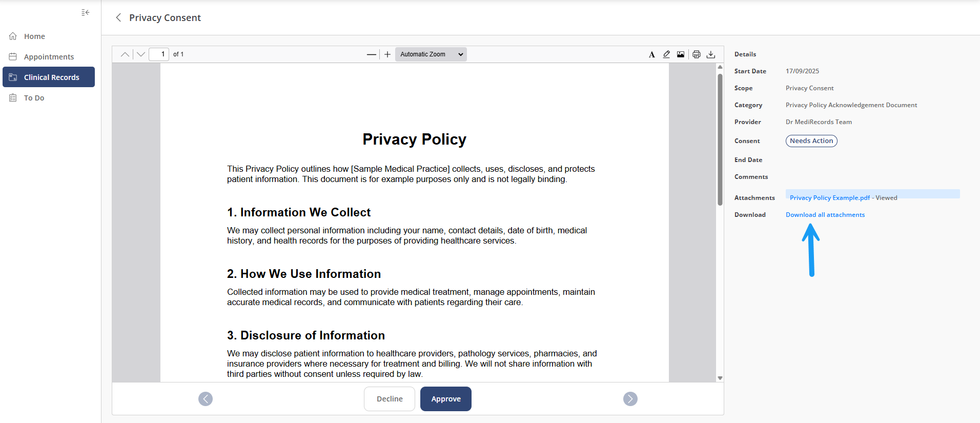Select the PDF draw pencil tool
This screenshot has height=423, width=980.
pyautogui.click(x=666, y=54)
